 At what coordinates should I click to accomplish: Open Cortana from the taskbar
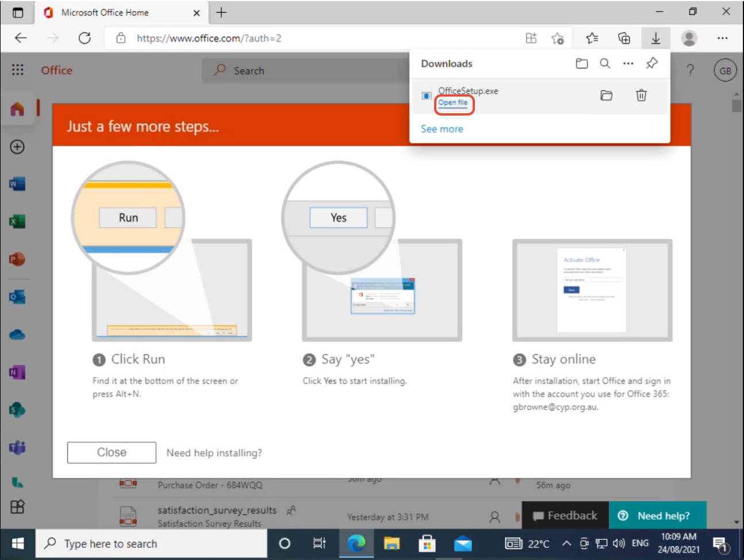(284, 543)
